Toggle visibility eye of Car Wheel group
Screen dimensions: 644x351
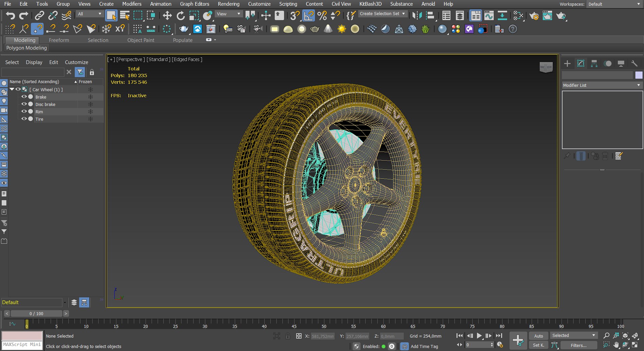18,89
